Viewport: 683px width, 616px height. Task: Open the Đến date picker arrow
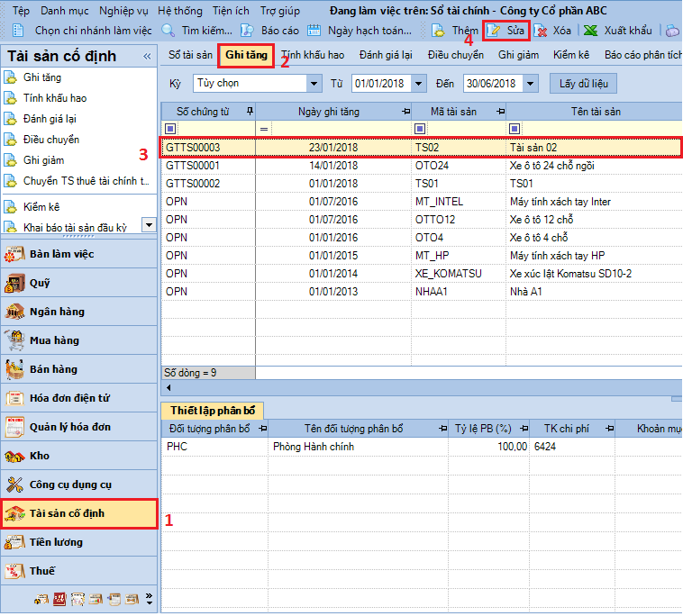pyautogui.click(x=531, y=83)
